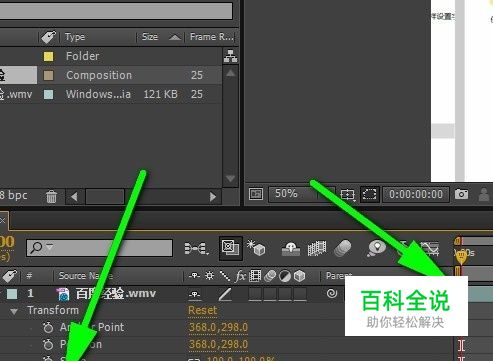The image size is (493, 361).
Task: Click cyan label swatch of Windows...ia row
Action: point(49,94)
